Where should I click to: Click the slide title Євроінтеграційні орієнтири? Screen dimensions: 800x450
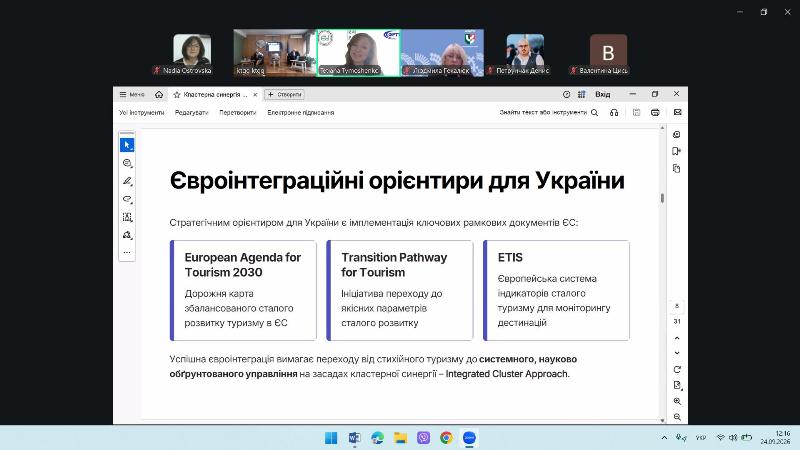pos(397,181)
